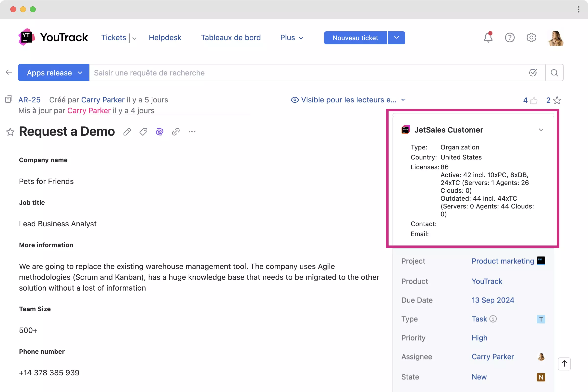Viewport: 588px width, 392px height.
Task: Toggle the watcher star next to 2
Action: 557,100
